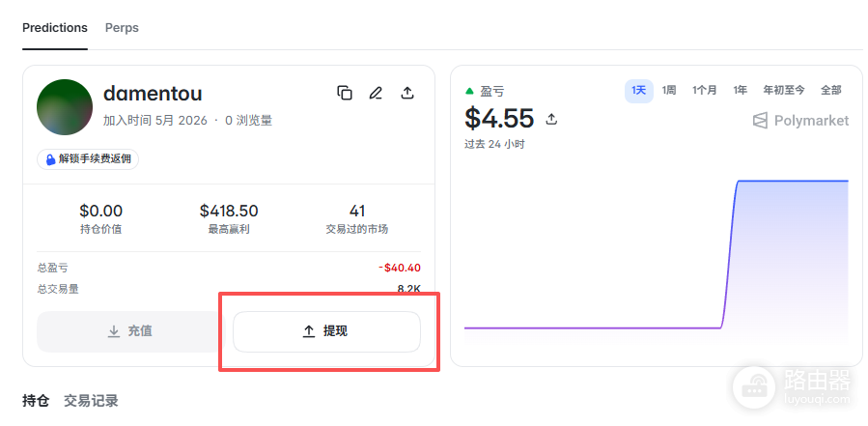Click the 解锁手续费返佣 badge

click(x=88, y=159)
